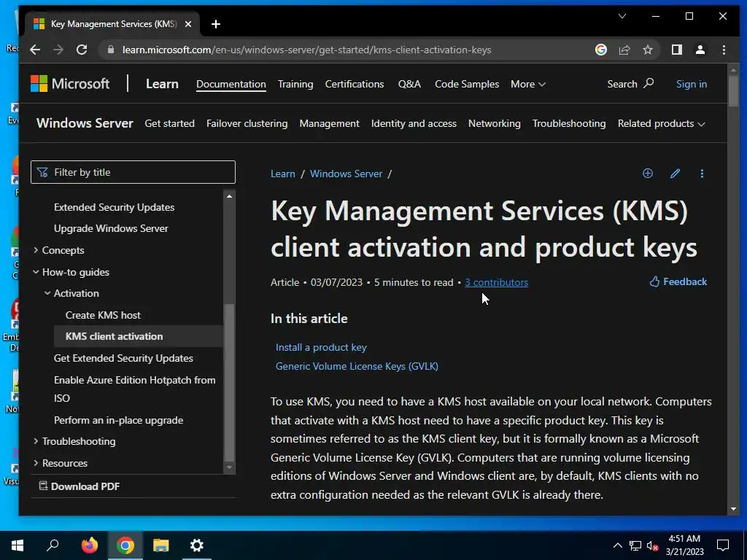Click the Windows Server breadcrumb link
The image size is (747, 560).
[346, 174]
